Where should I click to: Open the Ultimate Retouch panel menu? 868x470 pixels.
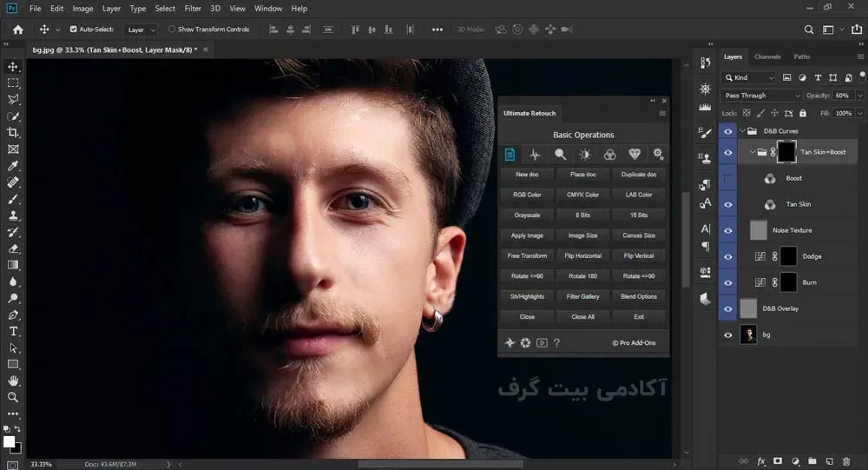tap(662, 113)
